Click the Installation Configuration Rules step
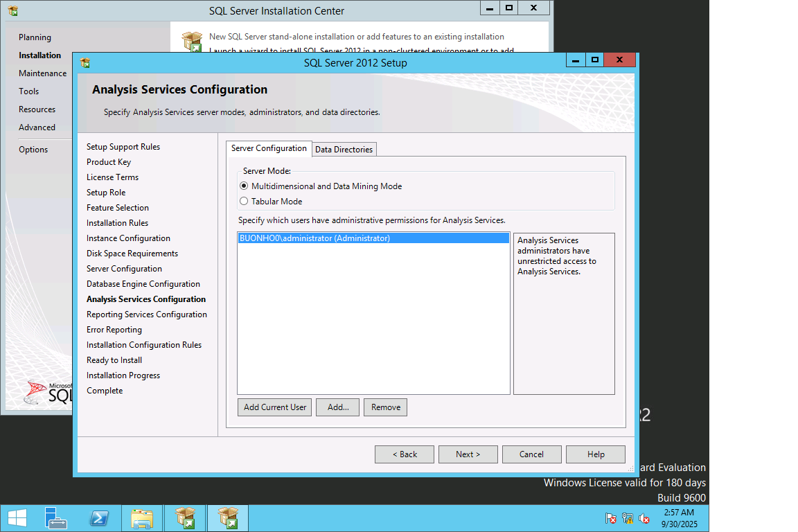Viewport: 798px width, 532px height. [x=144, y=345]
